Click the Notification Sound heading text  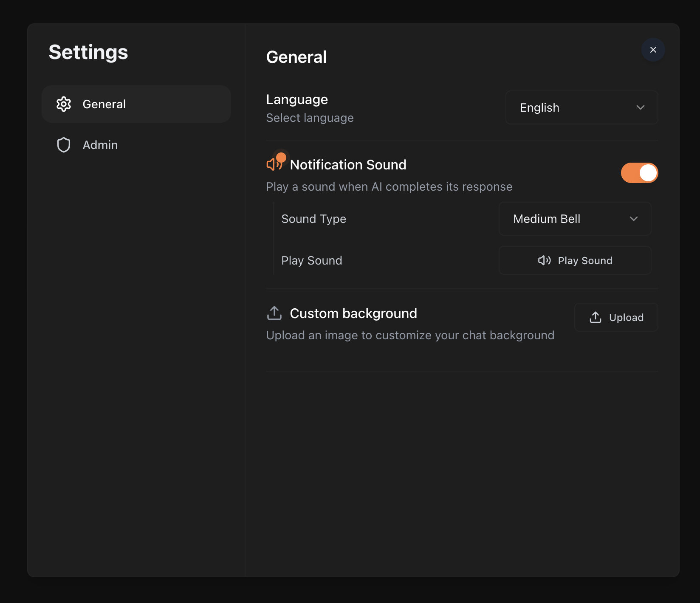(x=348, y=165)
